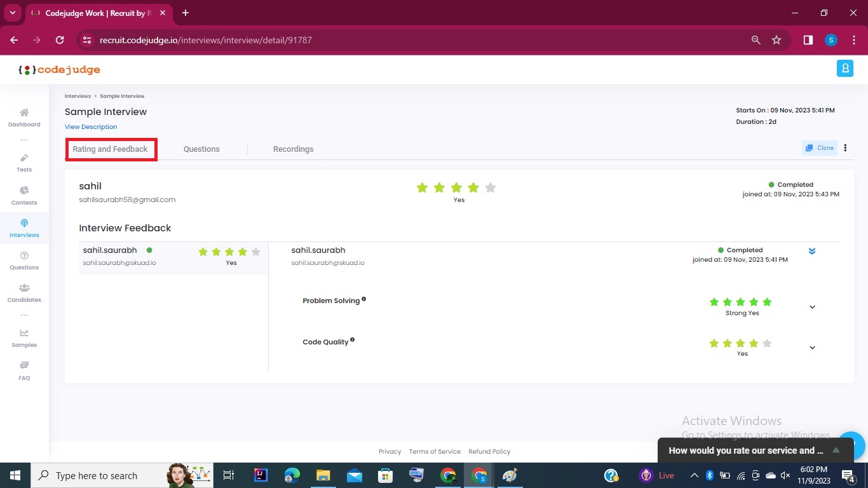Click the grey star beside reviewer sahil.saurabh
Screen dimensions: 868x488
(256, 252)
